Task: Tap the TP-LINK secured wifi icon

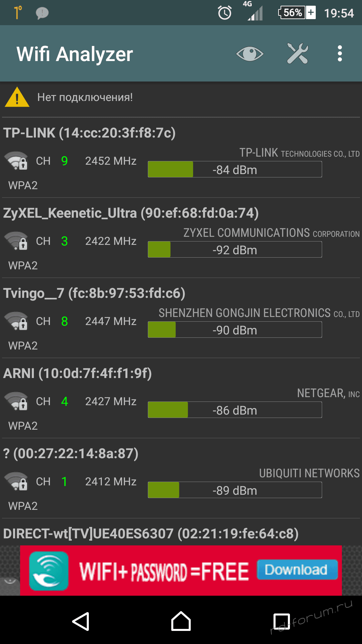Action: [16, 161]
